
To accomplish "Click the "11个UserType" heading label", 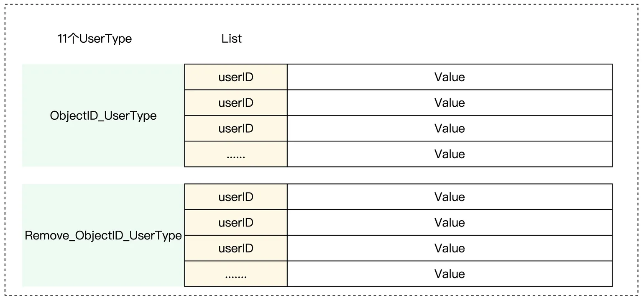I will coord(95,39).
